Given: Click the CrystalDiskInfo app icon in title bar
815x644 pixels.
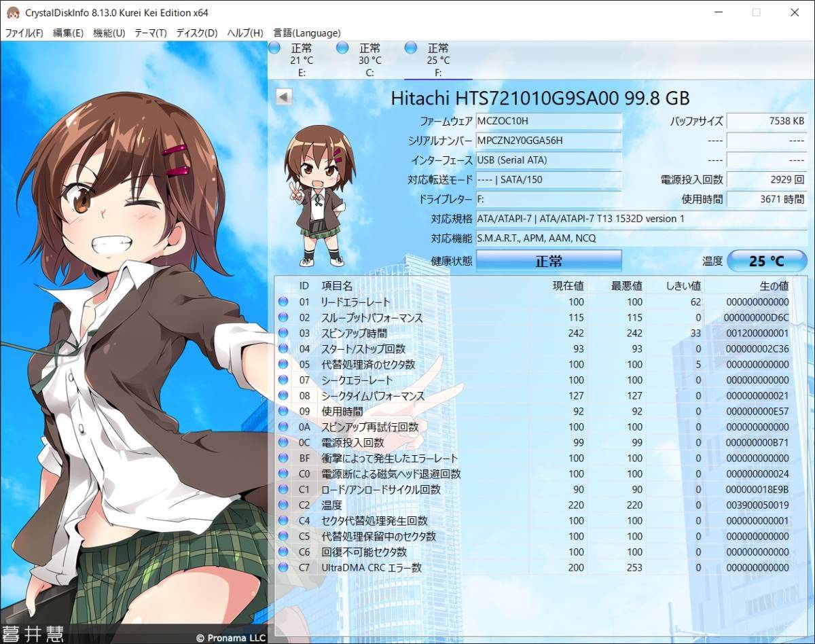Looking at the screenshot, I should click(x=13, y=12).
